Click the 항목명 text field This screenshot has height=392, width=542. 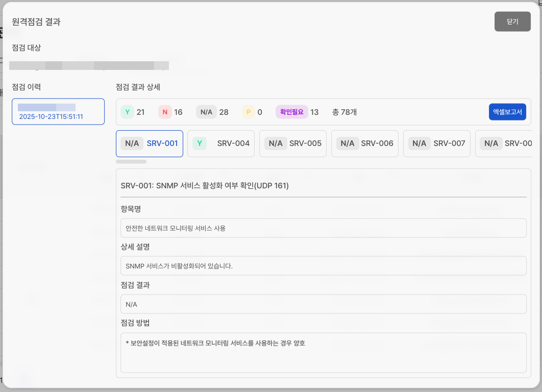[x=323, y=228]
